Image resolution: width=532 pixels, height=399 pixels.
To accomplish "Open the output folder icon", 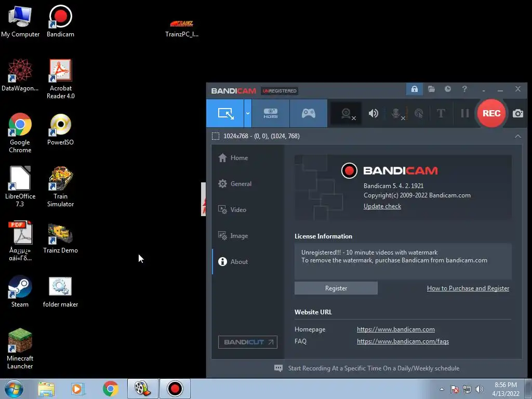I will click(x=431, y=89).
